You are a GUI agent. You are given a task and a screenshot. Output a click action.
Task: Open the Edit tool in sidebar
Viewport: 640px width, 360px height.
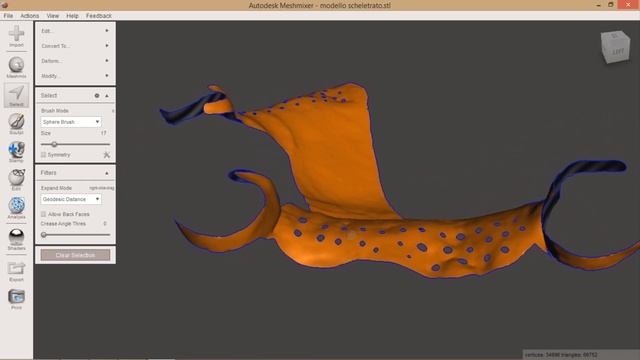(x=16, y=180)
